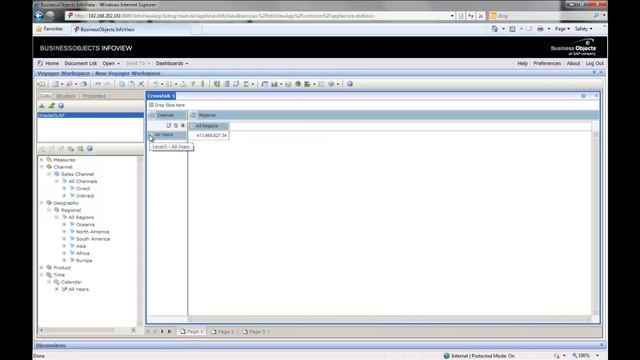The height and width of the screenshot is (360, 640).
Task: Insert a chart with bar chart icon
Action: tap(274, 84)
